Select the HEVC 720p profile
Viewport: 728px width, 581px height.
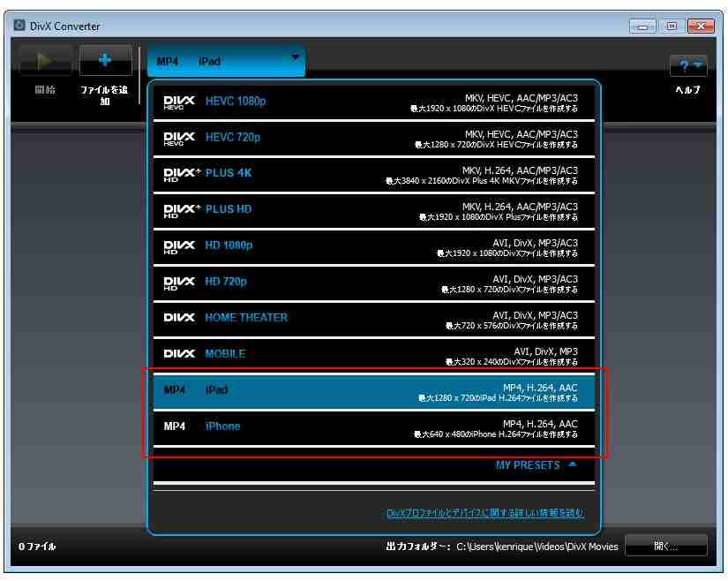pyautogui.click(x=374, y=139)
